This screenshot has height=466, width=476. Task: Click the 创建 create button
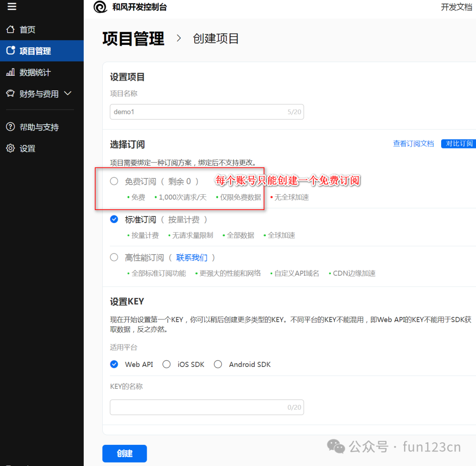124,453
